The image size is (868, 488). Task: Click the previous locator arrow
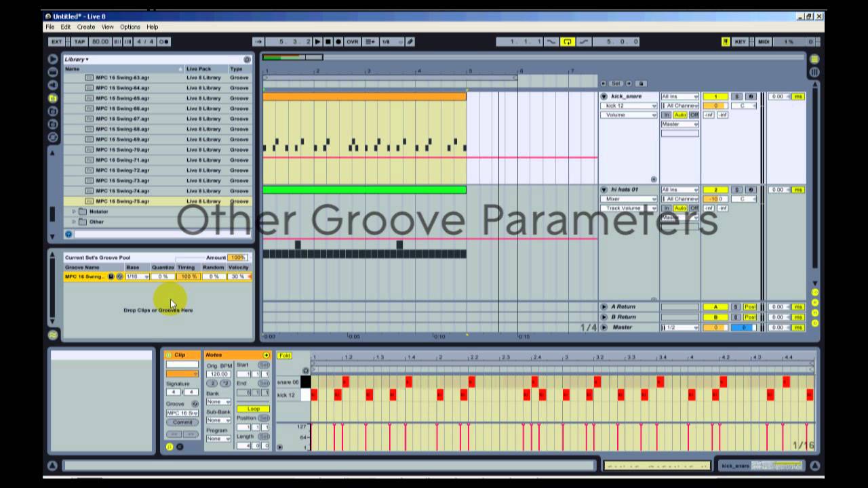[x=604, y=83]
